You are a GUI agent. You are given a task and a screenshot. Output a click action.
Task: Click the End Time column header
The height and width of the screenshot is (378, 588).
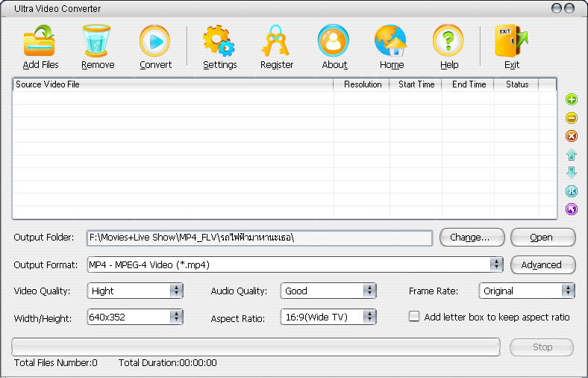[468, 84]
